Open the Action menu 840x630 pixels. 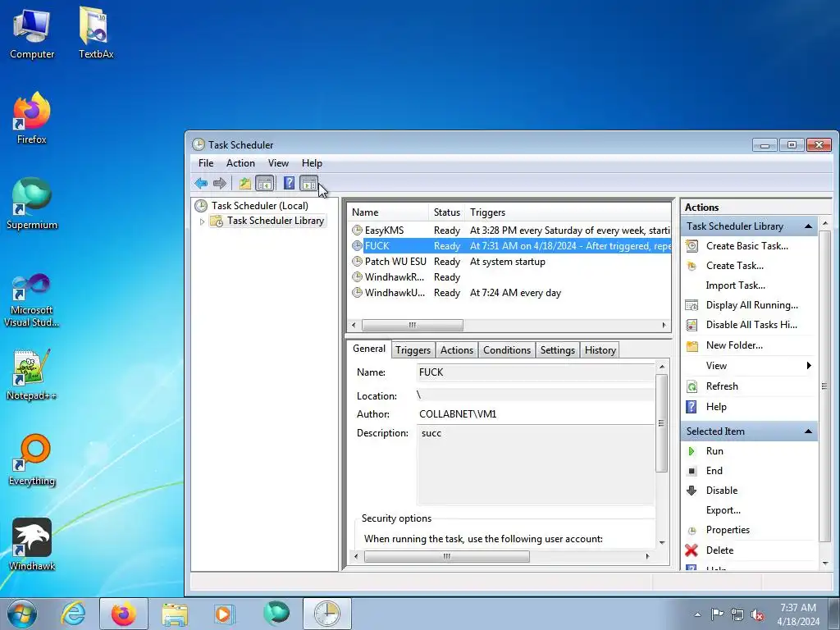click(240, 163)
